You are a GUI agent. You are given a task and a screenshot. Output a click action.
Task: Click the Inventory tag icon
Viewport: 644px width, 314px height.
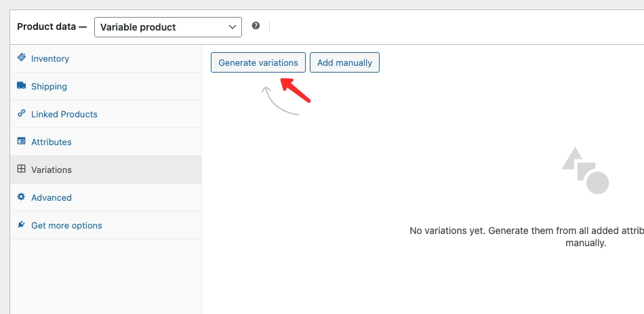tap(22, 58)
